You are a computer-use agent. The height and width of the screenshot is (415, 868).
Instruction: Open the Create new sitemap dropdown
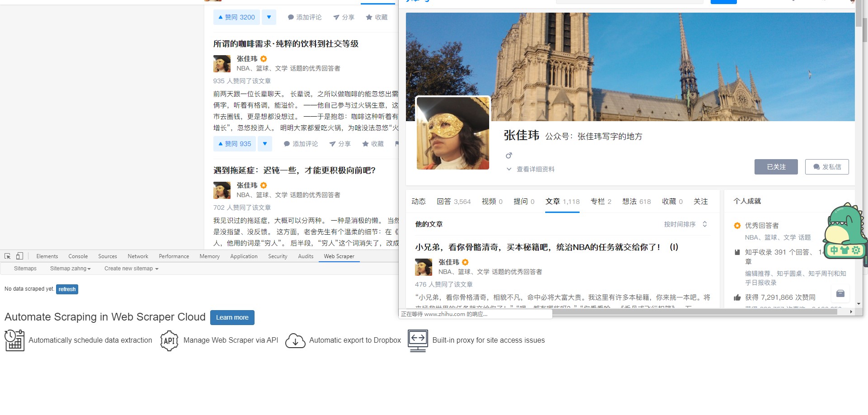point(131,269)
